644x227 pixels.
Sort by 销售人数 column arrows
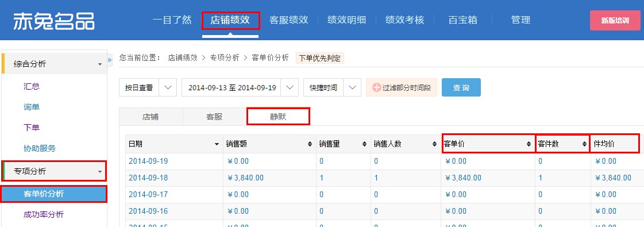click(434, 144)
